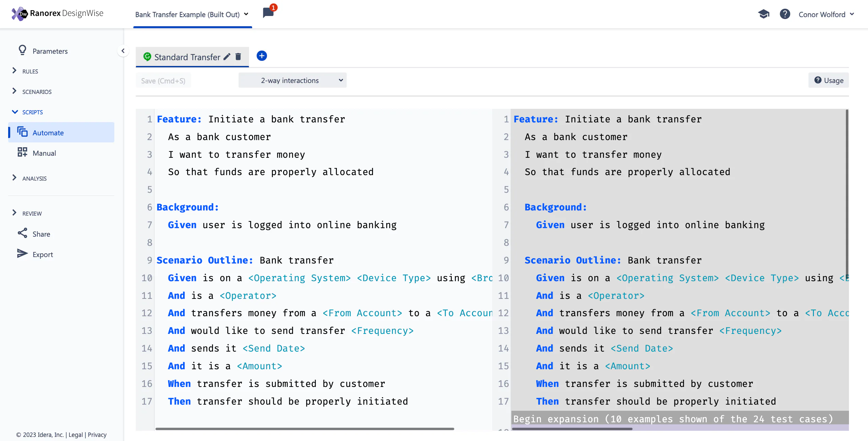Click the Share icon in sidebar
Screen dimensions: 868x441
(x=22, y=233)
